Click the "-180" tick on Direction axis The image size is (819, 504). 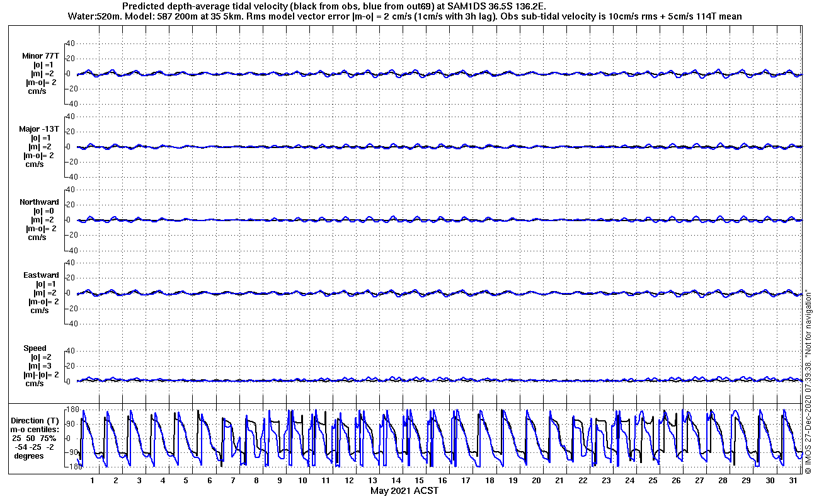[73, 467]
